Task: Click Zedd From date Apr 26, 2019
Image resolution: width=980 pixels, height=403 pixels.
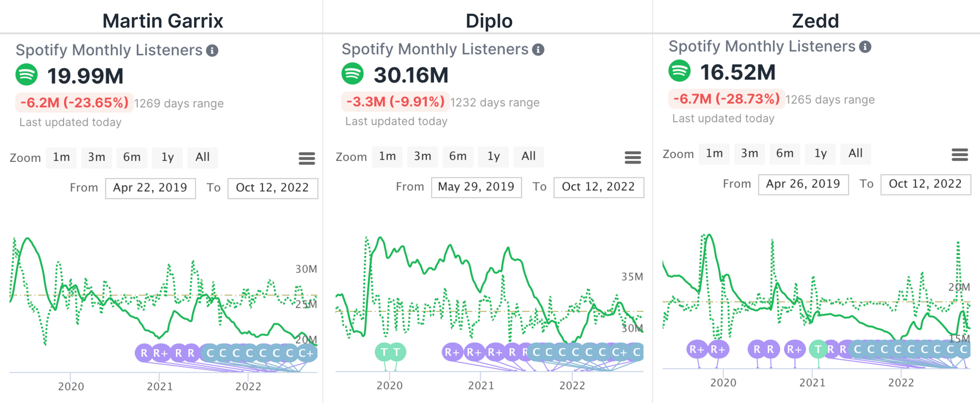Action: coord(803,184)
